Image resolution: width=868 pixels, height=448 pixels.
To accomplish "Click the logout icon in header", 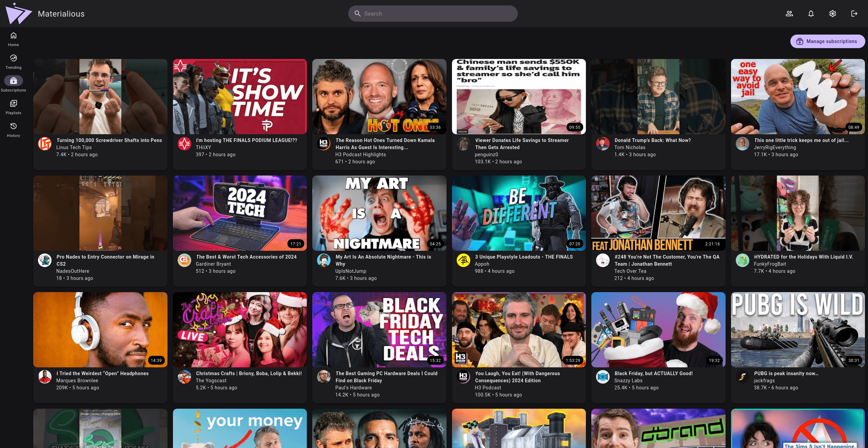I will coord(854,14).
